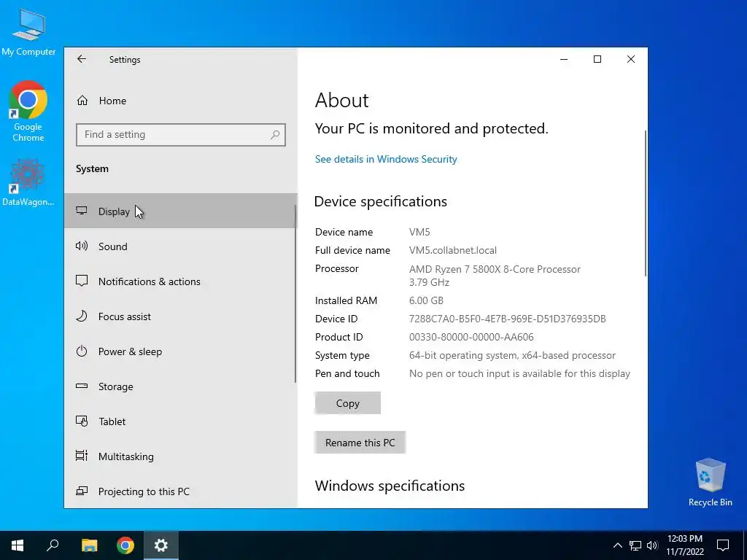The width and height of the screenshot is (747, 560).
Task: Click the Projecting to this PC icon
Action: [82, 491]
